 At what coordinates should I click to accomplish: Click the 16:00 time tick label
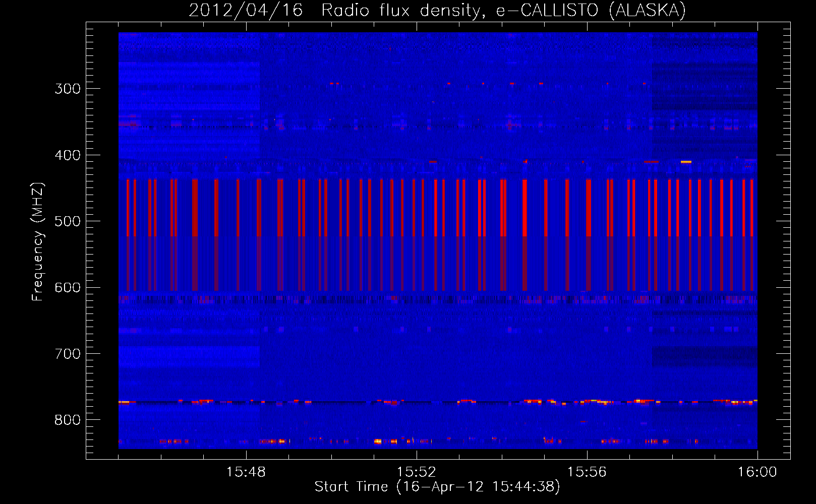click(757, 472)
